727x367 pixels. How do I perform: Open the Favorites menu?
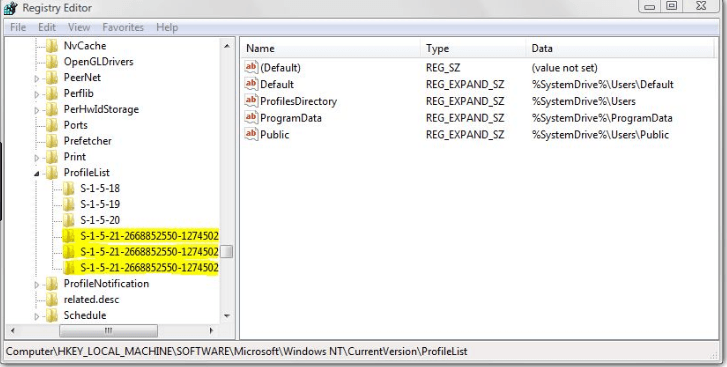(x=123, y=27)
